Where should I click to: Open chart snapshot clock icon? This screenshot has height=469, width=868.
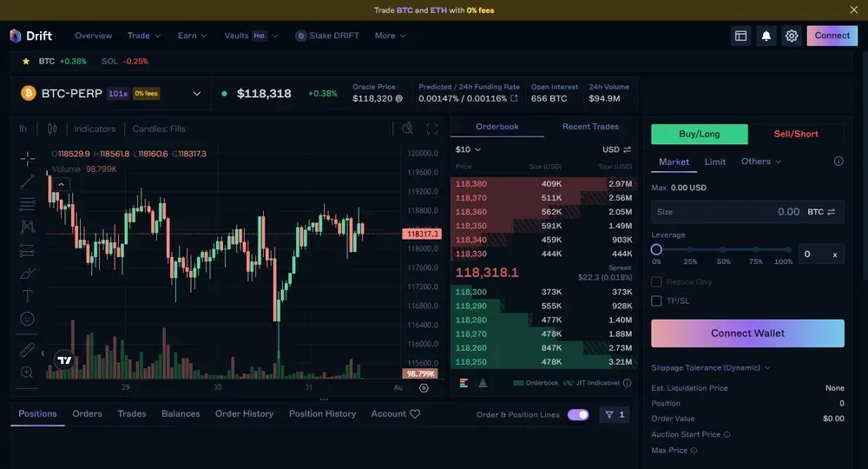tap(407, 129)
